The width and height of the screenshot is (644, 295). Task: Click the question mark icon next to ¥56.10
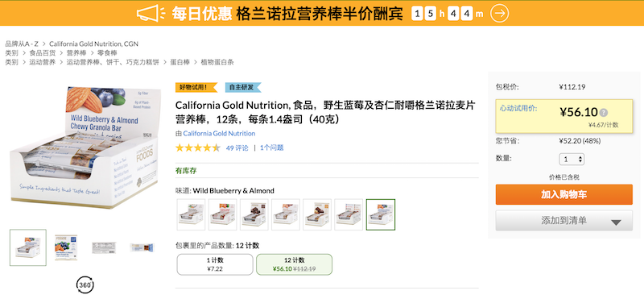click(x=603, y=113)
